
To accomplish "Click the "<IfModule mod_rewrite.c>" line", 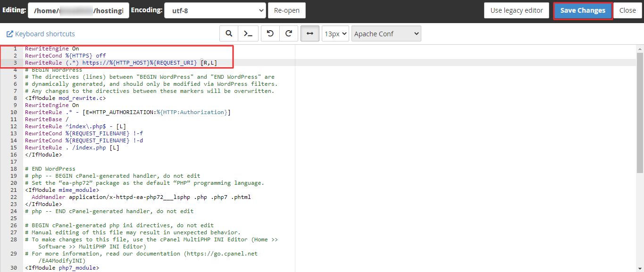I will pyautogui.click(x=66, y=98).
